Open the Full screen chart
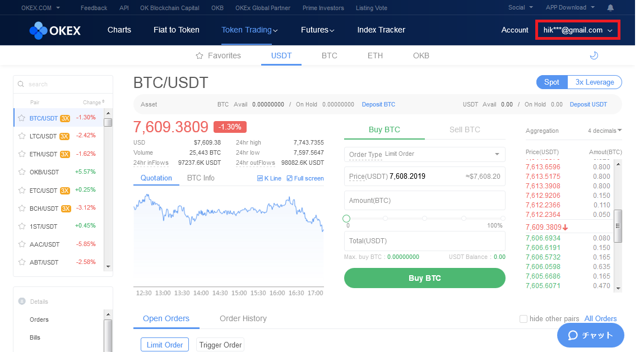This screenshot has height=352, width=644. [305, 178]
